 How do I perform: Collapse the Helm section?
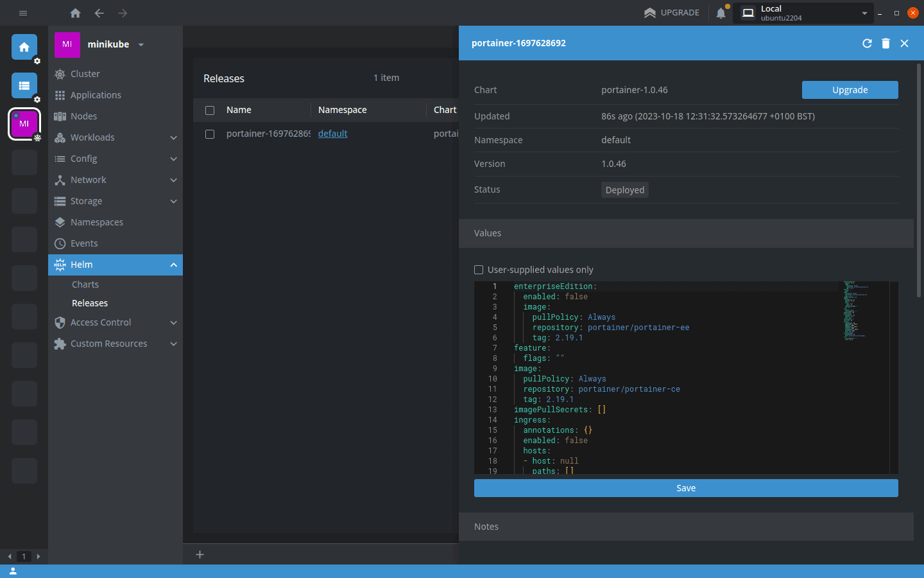(116, 265)
